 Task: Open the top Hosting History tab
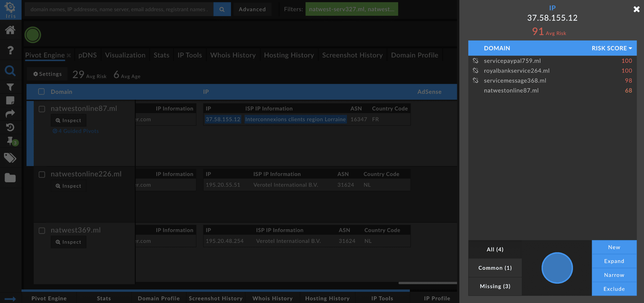(289, 55)
